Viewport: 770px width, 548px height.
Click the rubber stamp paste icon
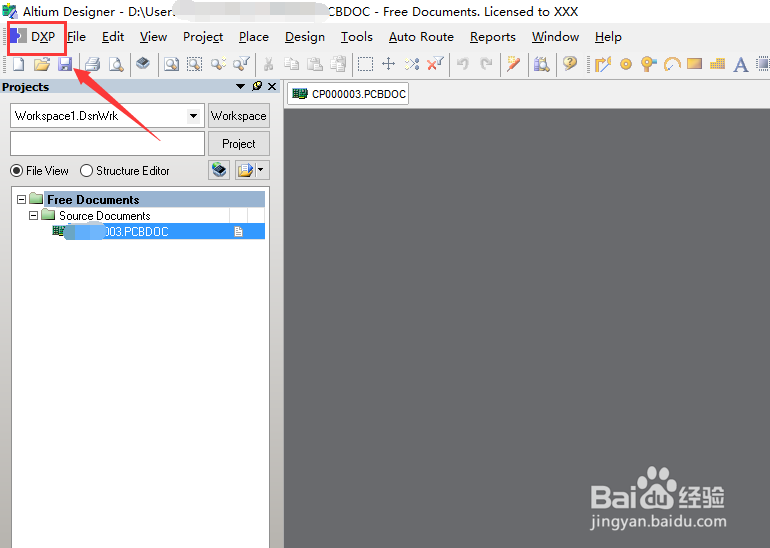(x=338, y=64)
